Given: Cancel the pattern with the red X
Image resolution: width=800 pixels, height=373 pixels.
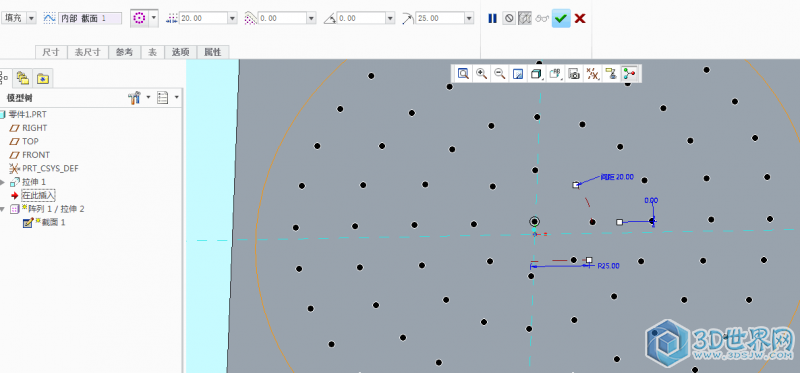Looking at the screenshot, I should click(580, 18).
